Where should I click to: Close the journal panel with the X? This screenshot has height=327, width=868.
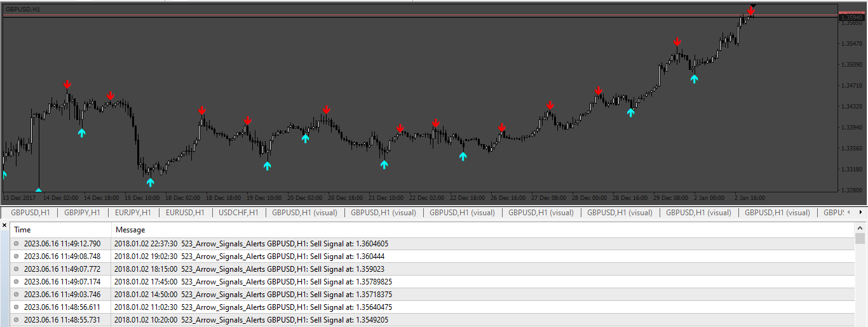point(3,225)
